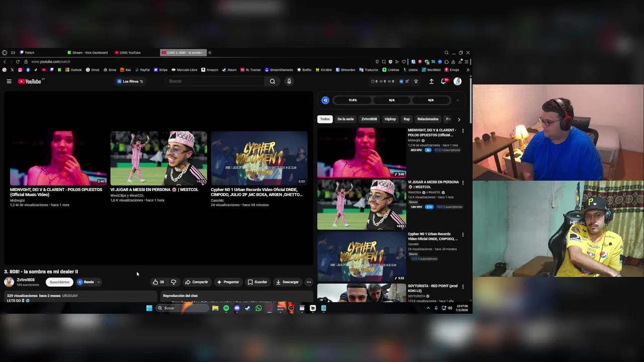644x362 pixels.
Task: Select the Relacionados filter chip
Action: pyautogui.click(x=428, y=119)
